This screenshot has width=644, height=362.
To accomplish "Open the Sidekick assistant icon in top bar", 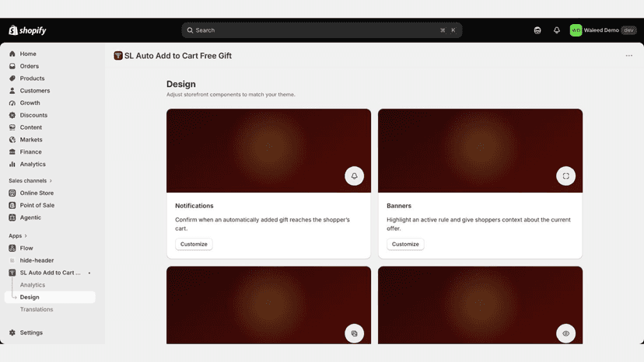I will tap(537, 30).
